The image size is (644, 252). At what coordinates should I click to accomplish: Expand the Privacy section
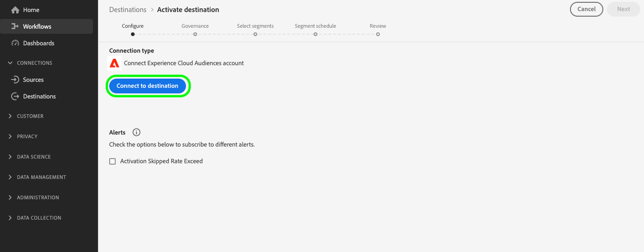(10, 136)
